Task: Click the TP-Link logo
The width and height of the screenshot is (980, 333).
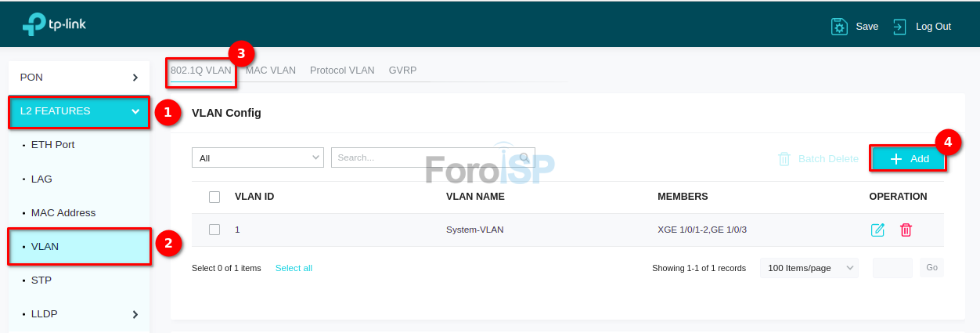Action: [x=54, y=25]
